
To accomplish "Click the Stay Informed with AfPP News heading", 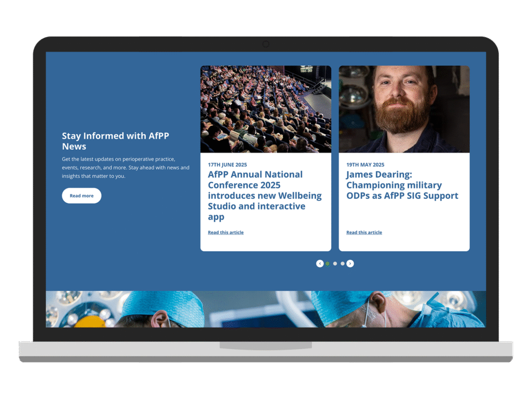I will [x=115, y=141].
